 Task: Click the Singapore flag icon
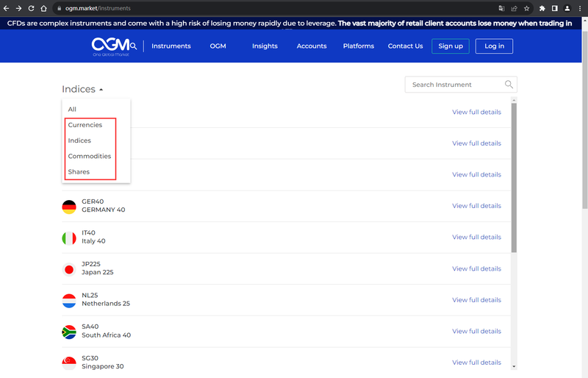click(x=69, y=363)
